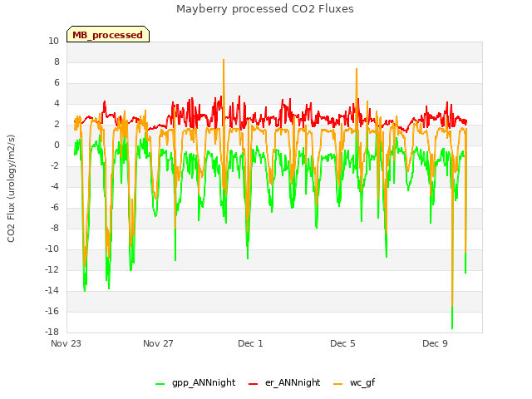Toggle the wc_gf legend entry
The image size is (532, 399).
[354, 382]
